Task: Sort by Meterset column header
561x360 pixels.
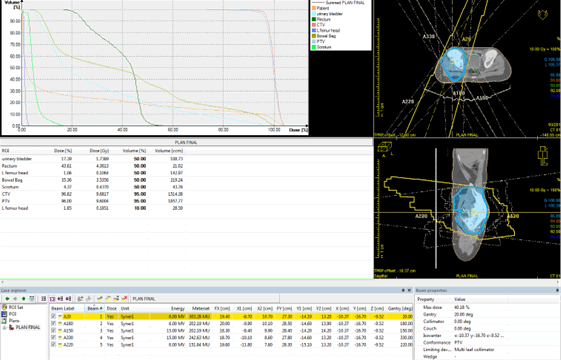Action: click(x=201, y=308)
